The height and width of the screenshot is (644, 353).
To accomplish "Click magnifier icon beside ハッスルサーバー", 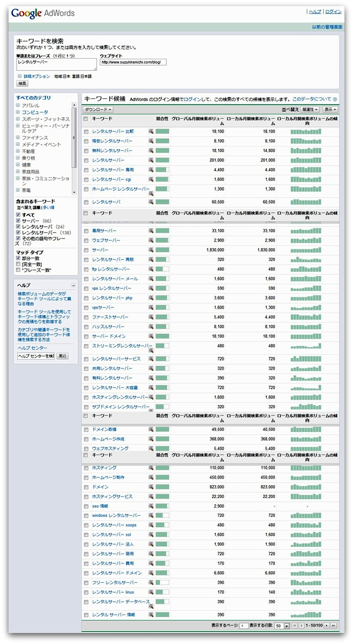I will (x=151, y=326).
